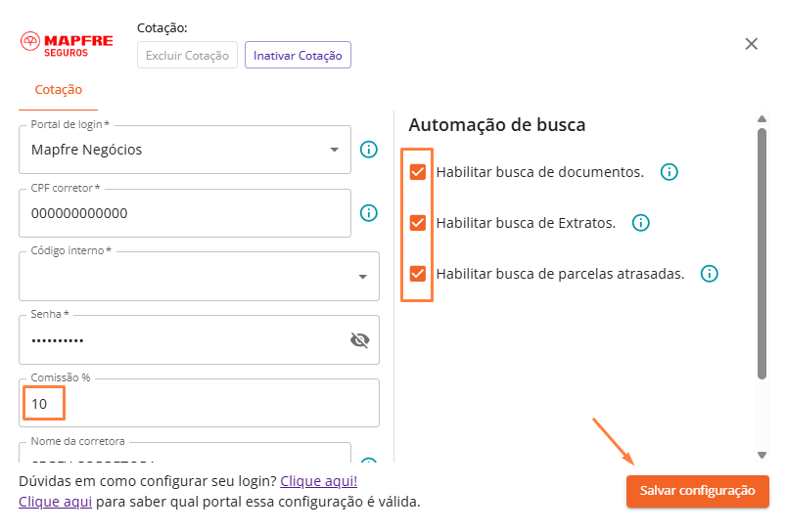
Task: Click Salvar configuração button
Action: tap(697, 491)
